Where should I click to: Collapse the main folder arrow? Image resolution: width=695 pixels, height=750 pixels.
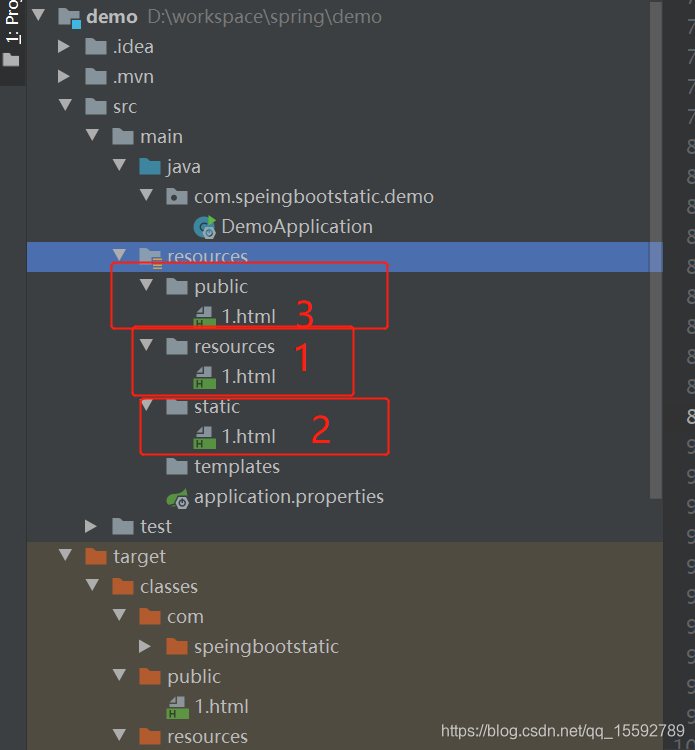click(92, 135)
